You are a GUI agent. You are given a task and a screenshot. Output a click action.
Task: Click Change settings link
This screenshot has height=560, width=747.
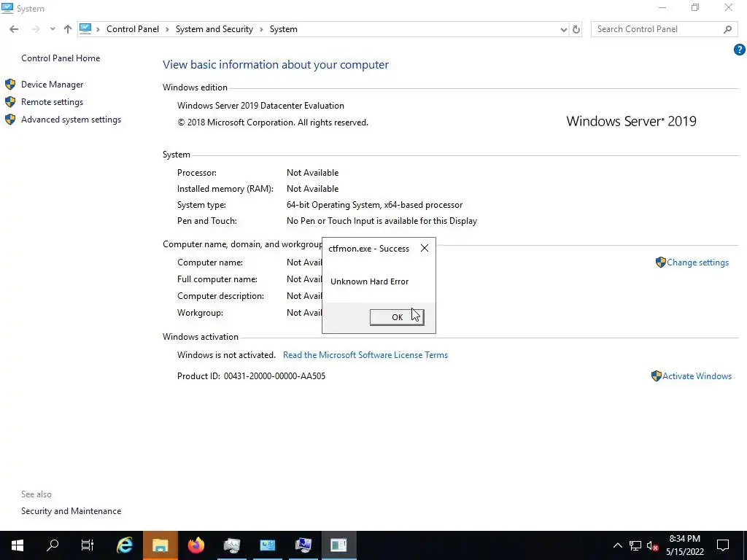point(697,262)
